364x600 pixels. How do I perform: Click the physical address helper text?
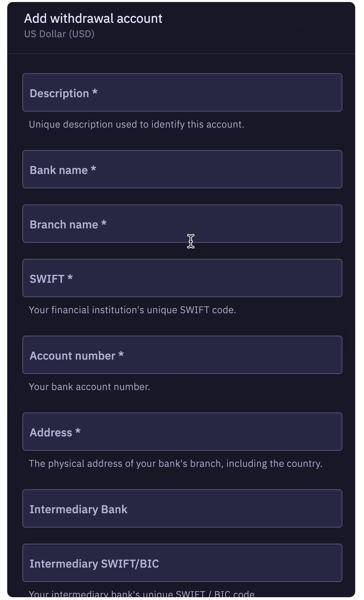pos(176,464)
